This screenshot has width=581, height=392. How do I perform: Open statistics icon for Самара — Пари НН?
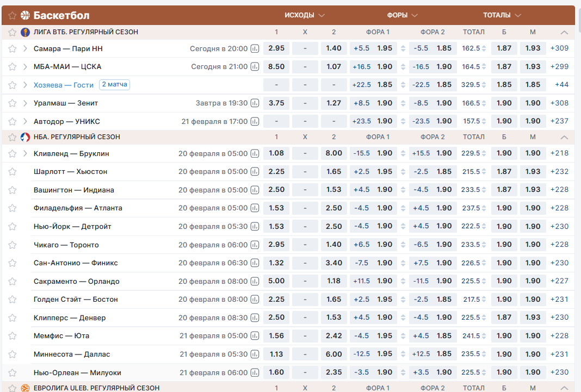(255, 49)
